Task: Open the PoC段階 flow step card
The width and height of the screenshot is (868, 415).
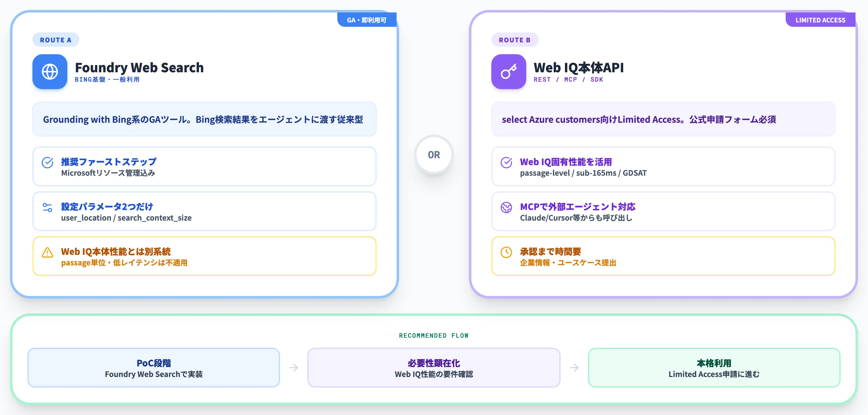Action: coord(154,368)
